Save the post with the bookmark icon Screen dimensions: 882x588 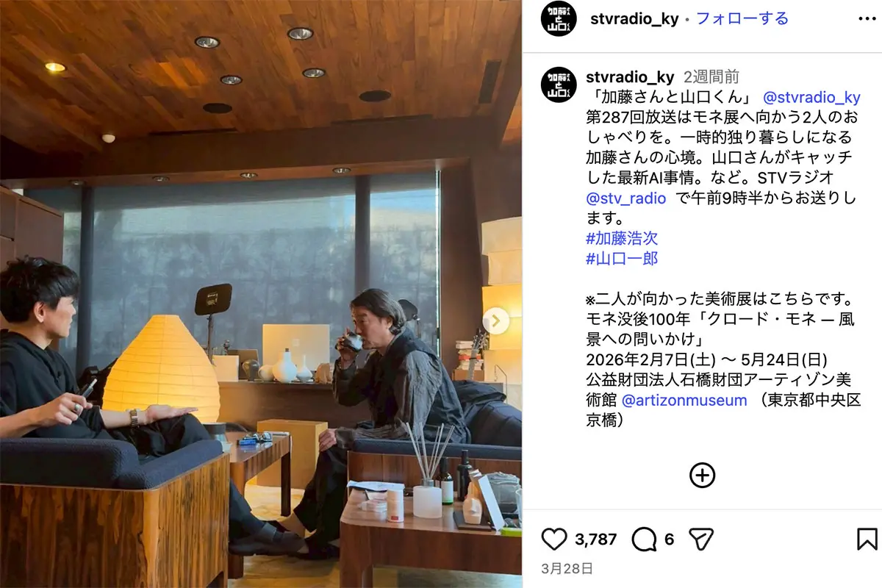coord(867,539)
